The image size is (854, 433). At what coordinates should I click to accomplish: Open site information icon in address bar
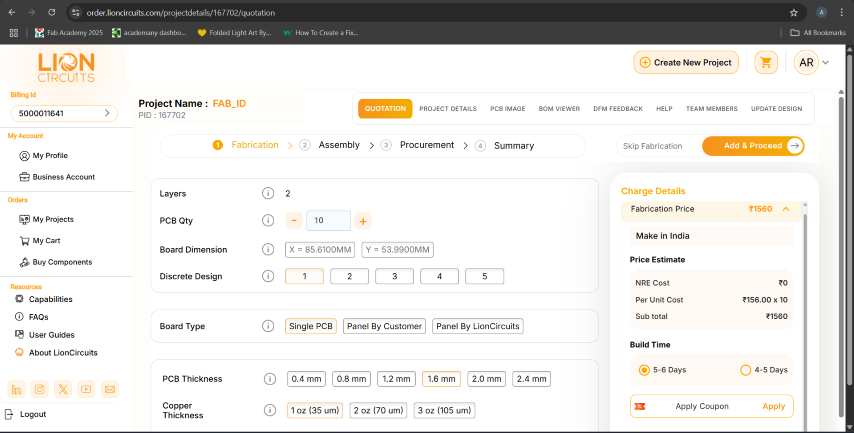pos(76,13)
